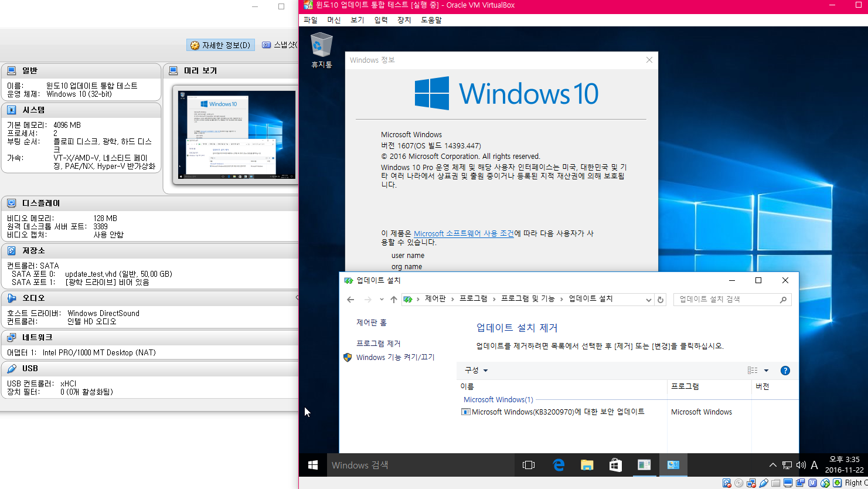Show hidden tray icons chevron in guest
The width and height of the screenshot is (868, 489).
(x=772, y=466)
